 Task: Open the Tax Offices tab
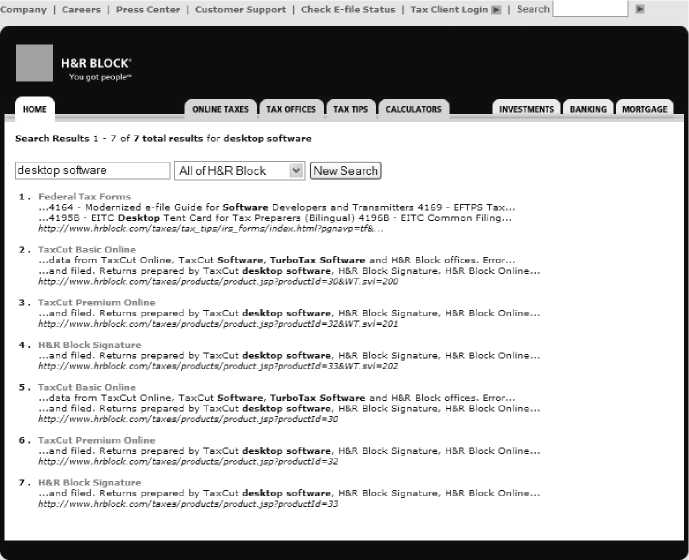click(x=291, y=109)
